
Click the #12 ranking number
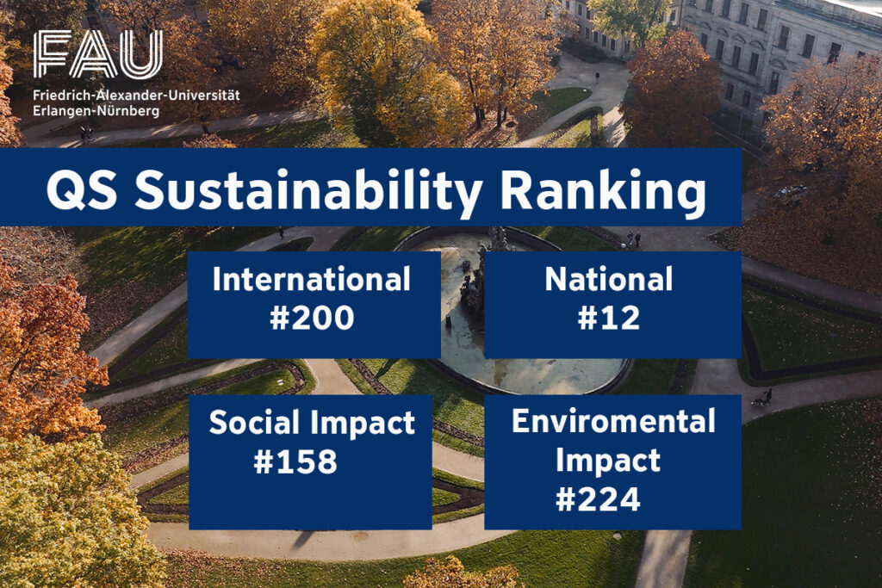click(x=608, y=319)
